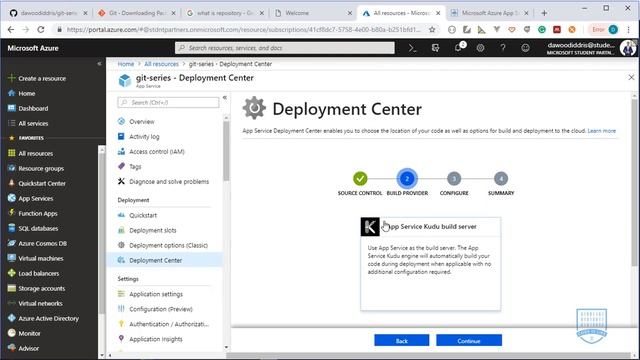The image size is (640, 360).
Task: Click the user account avatar
Action: coord(627,48)
